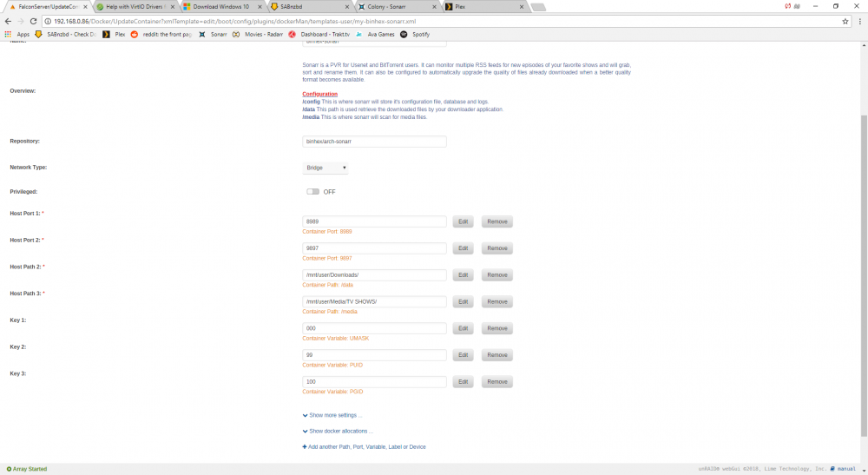
Task: Click Remove for Host Path 3
Action: [x=497, y=301]
